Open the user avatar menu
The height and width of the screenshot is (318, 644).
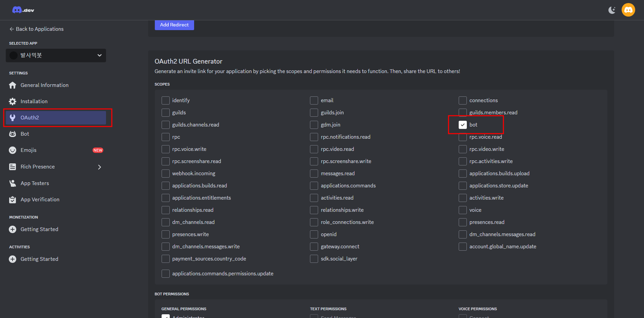point(628,10)
